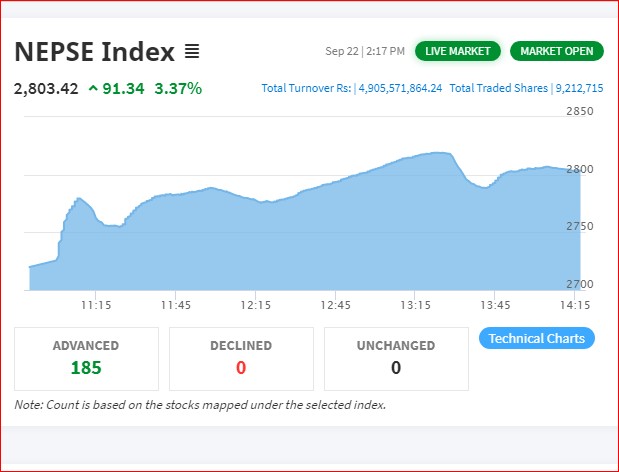Click the 11:15 time axis label

point(96,305)
